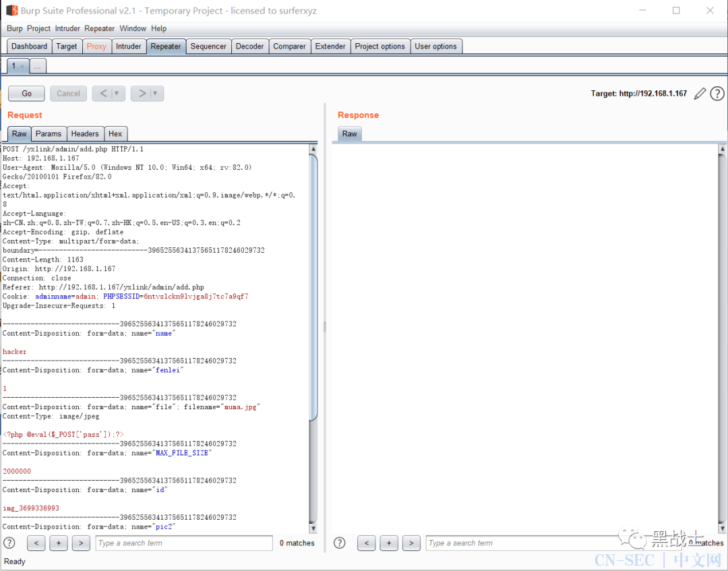Click the 'POST /yxlink/admin/add.php HTTP/1.1' request line
This screenshot has width=728, height=571.
click(73, 149)
